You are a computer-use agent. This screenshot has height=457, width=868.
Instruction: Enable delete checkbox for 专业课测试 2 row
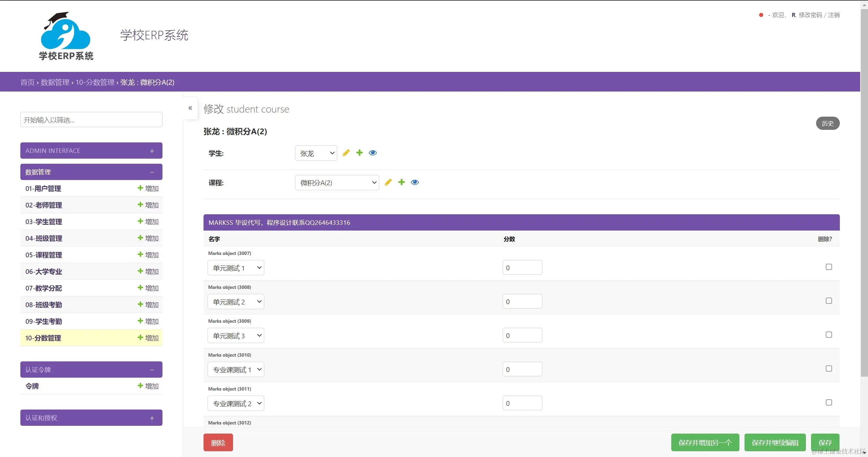pyautogui.click(x=829, y=403)
